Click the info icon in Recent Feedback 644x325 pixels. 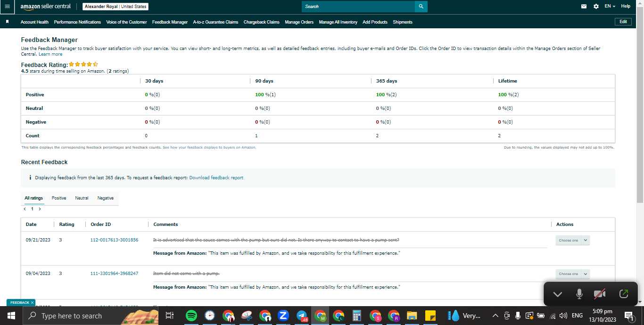click(30, 178)
